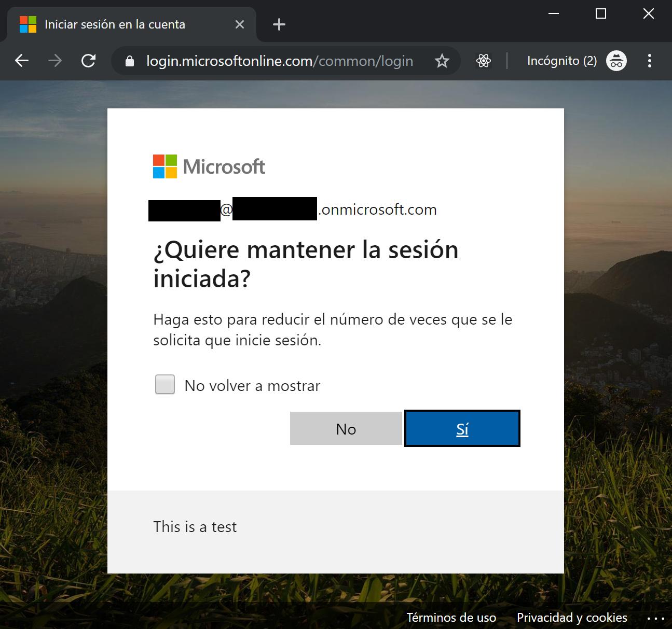672x629 pixels.
Task: Open the footer ellipsis more options
Action: click(x=656, y=619)
